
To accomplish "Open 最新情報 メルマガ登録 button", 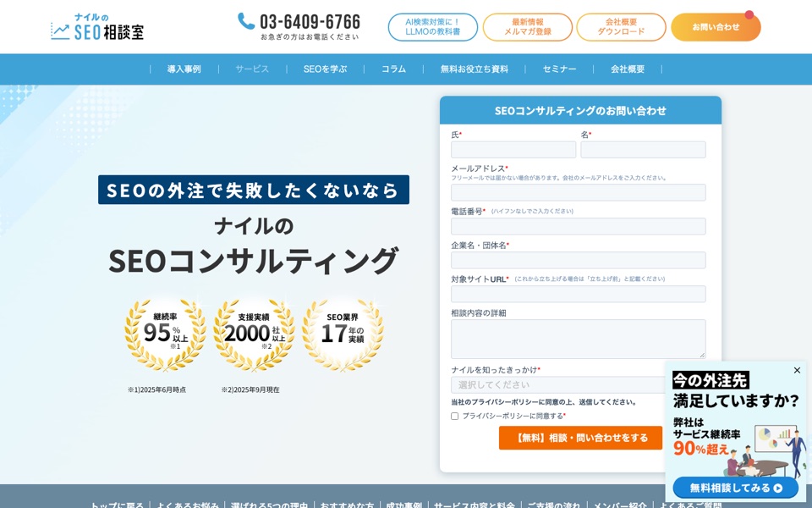I will pyautogui.click(x=528, y=27).
